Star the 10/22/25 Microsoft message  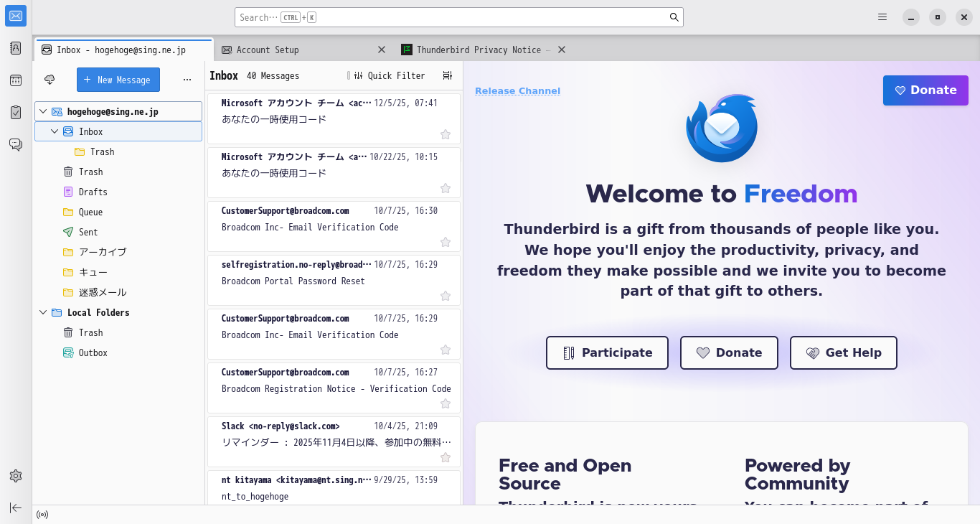pyautogui.click(x=446, y=188)
